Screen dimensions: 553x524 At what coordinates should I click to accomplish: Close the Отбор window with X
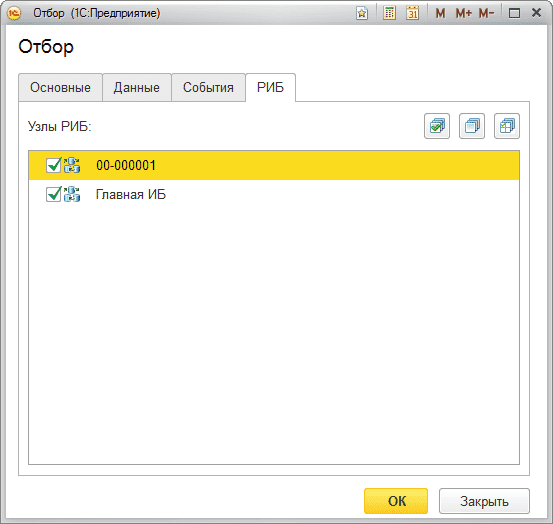[x=536, y=13]
